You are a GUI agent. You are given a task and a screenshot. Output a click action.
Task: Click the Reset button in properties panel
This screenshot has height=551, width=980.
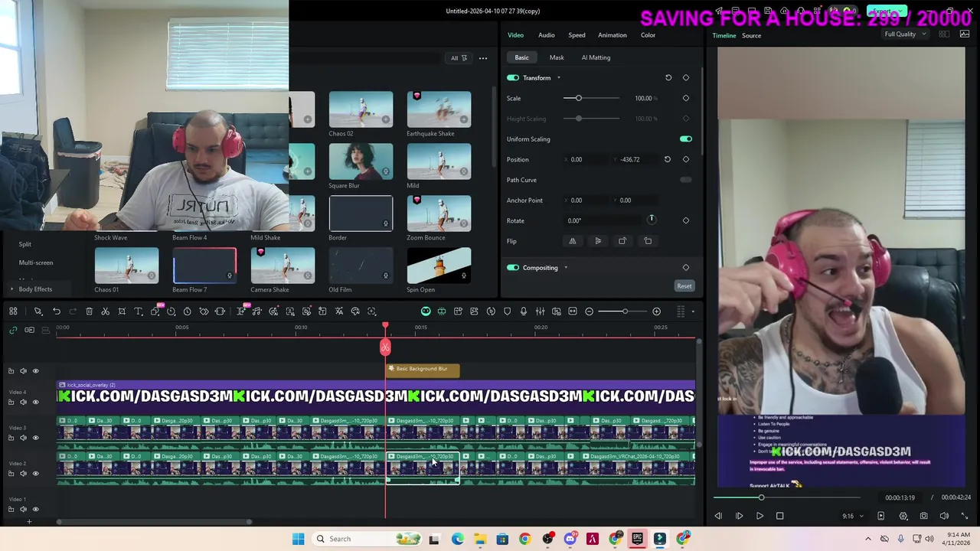684,286
